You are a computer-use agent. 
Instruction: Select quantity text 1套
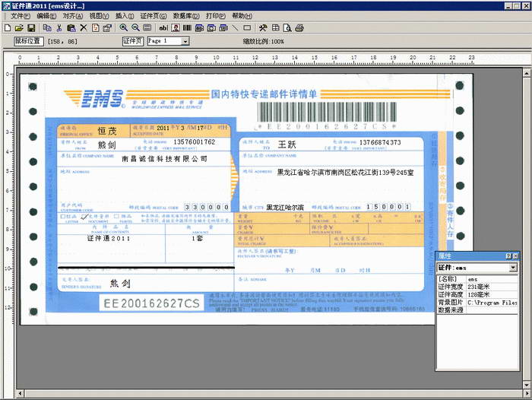click(197, 238)
